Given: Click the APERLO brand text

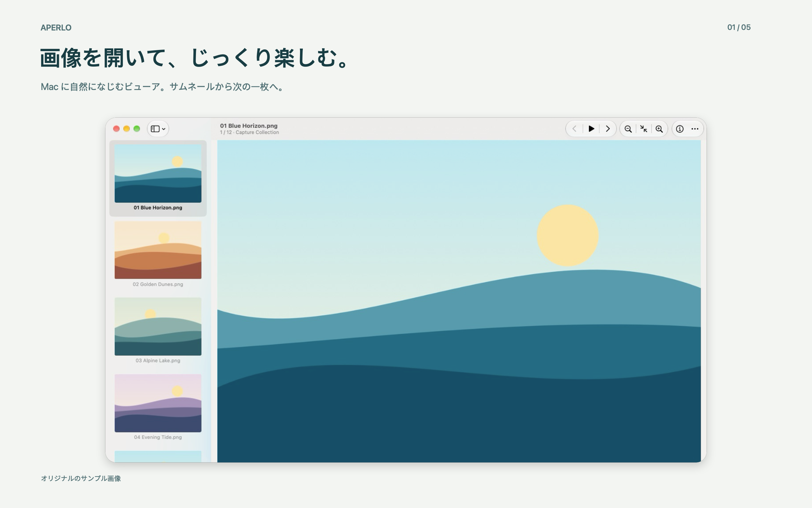Looking at the screenshot, I should tap(56, 28).
